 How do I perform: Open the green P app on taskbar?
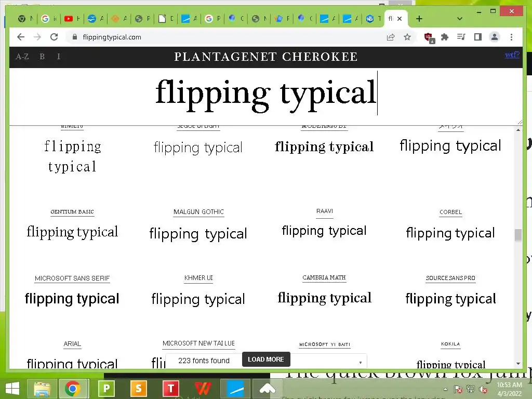click(x=106, y=389)
